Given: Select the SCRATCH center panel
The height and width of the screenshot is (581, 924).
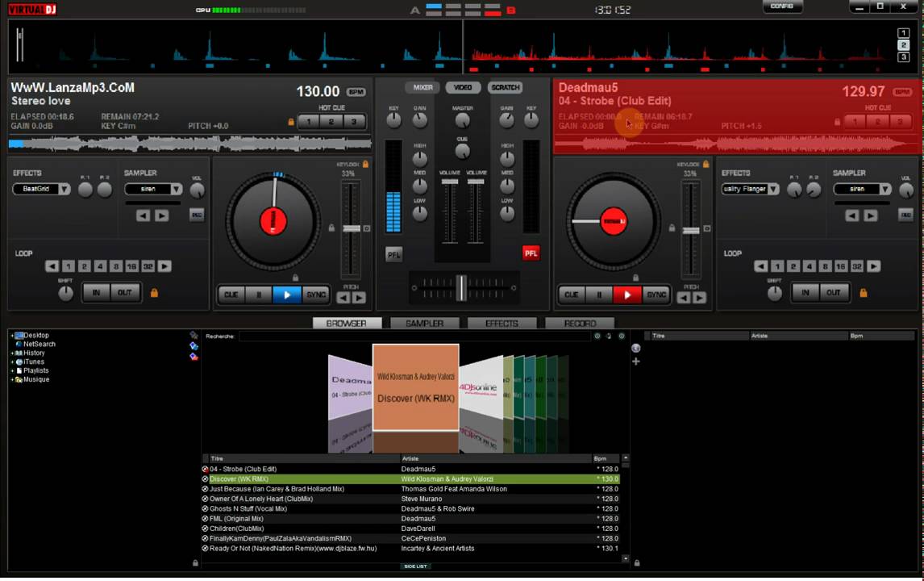Looking at the screenshot, I should pos(505,87).
